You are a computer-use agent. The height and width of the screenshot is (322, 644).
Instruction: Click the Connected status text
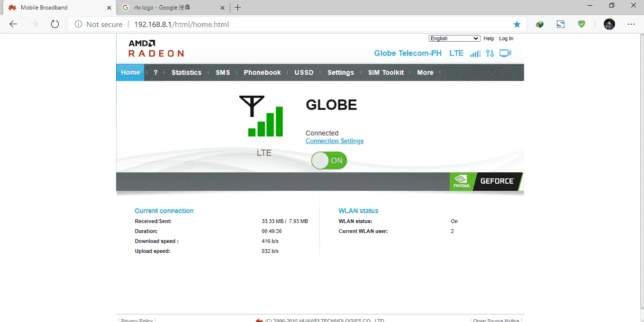click(x=322, y=133)
